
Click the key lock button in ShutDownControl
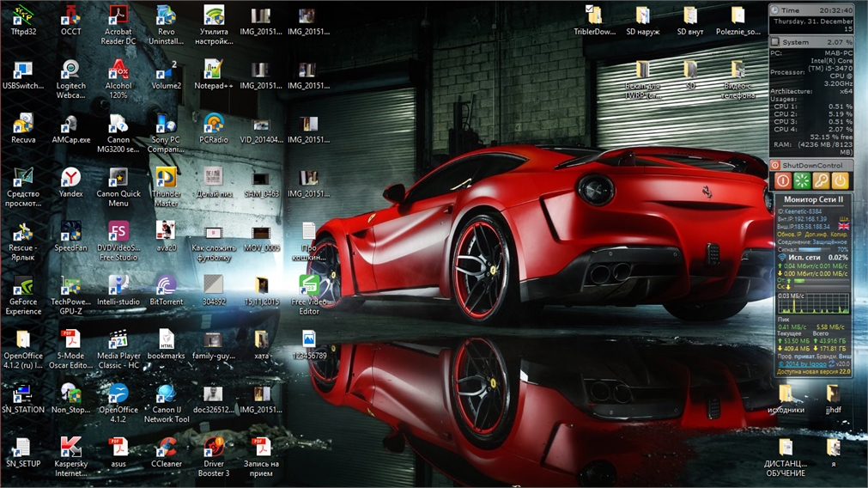tap(821, 180)
